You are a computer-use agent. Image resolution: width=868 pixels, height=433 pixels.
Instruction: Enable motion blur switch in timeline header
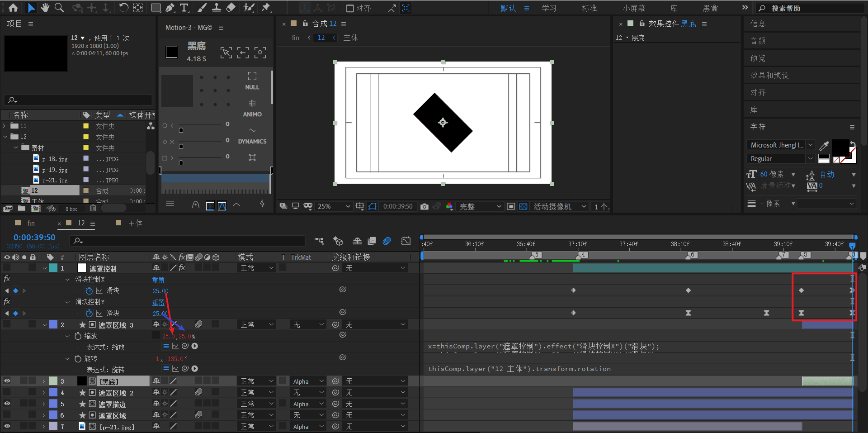[x=387, y=241]
